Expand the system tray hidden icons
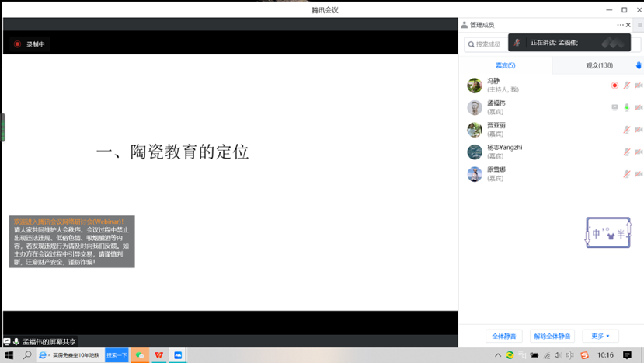The image size is (644, 363). coord(498,355)
